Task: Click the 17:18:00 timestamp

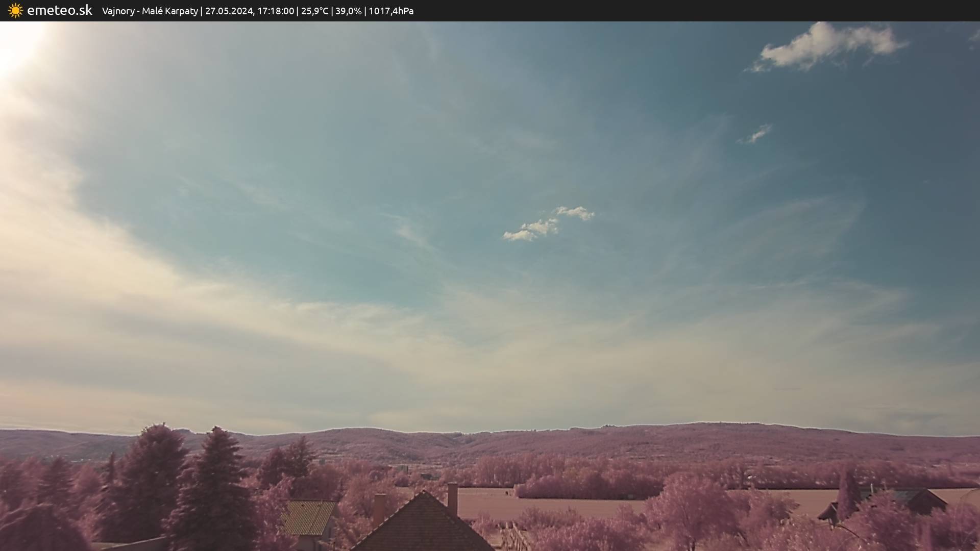Action: [x=275, y=11]
